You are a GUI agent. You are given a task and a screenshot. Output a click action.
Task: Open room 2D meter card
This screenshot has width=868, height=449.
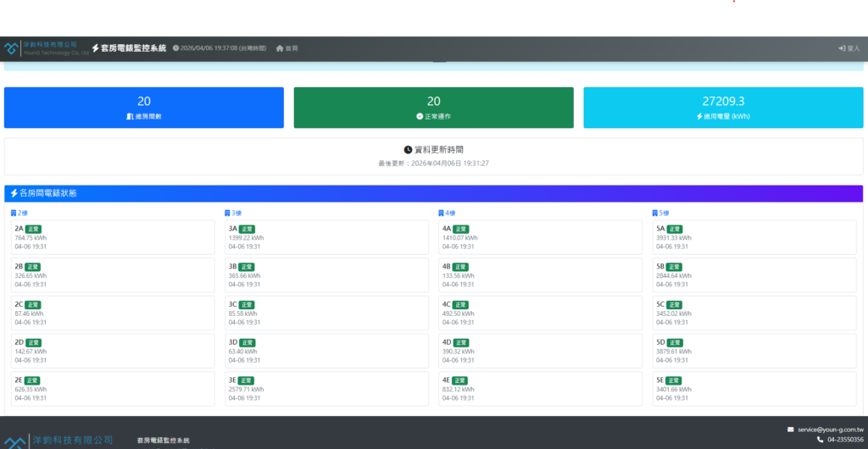(113, 351)
